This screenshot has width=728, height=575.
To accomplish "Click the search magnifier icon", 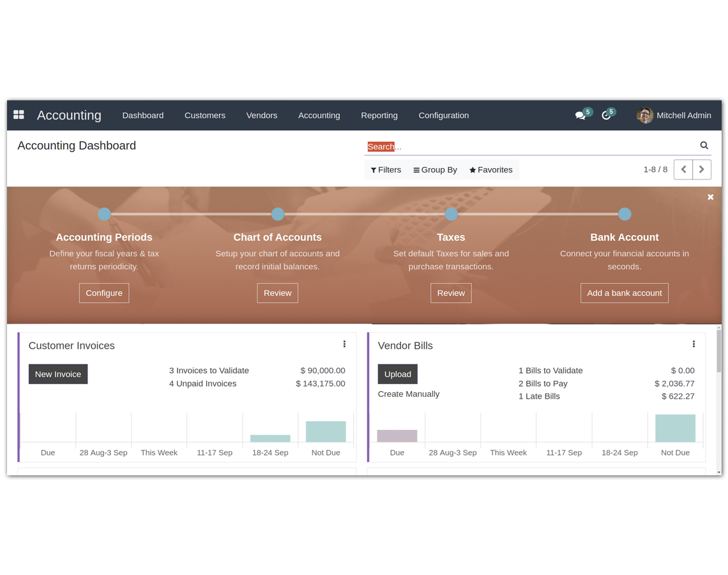I will [704, 146].
